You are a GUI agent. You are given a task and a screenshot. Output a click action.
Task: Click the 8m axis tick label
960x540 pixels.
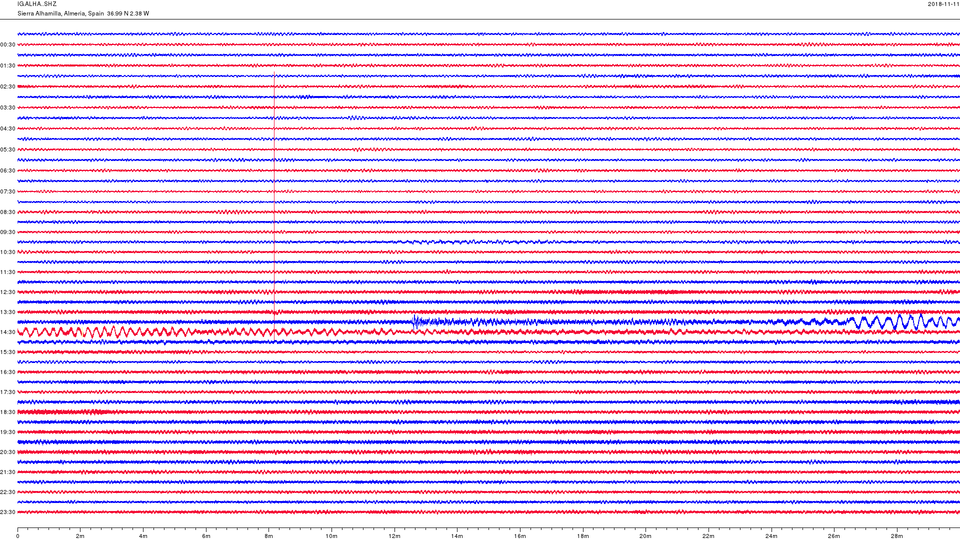[x=269, y=536]
